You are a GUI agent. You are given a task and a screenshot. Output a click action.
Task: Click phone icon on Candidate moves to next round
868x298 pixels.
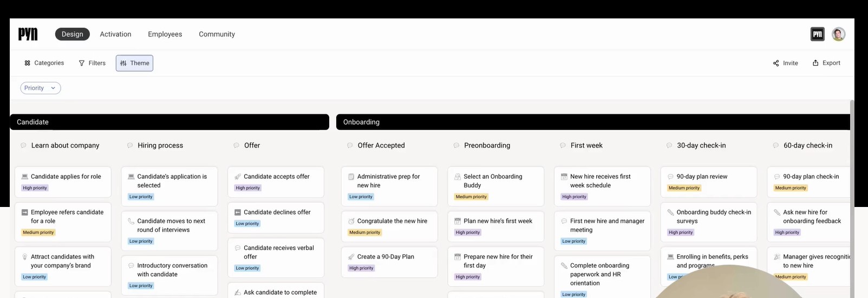tap(131, 221)
